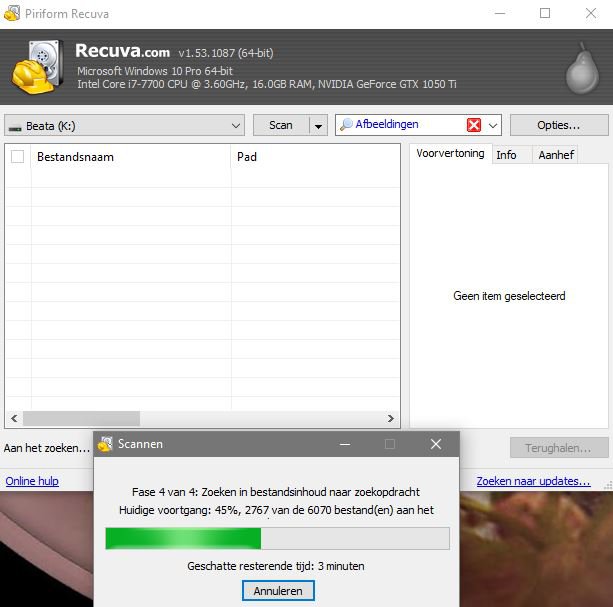Image resolution: width=613 pixels, height=607 pixels.
Task: Click the file list scroll left arrow
Action: coord(14,419)
